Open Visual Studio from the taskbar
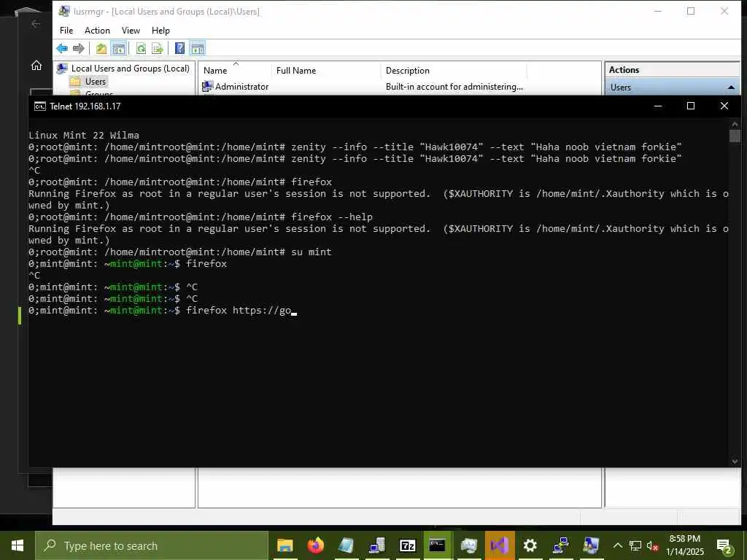747x560 pixels. point(499,545)
